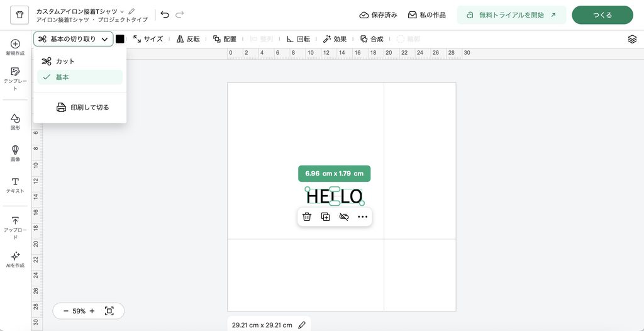This screenshot has height=331, width=644.
Task: Open the 合成 combine tool
Action: tap(372, 39)
